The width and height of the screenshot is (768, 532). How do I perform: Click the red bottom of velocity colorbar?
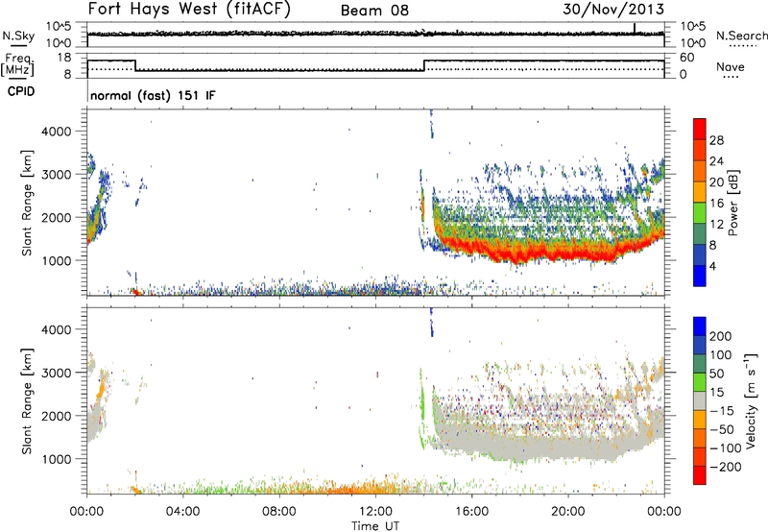(700, 475)
